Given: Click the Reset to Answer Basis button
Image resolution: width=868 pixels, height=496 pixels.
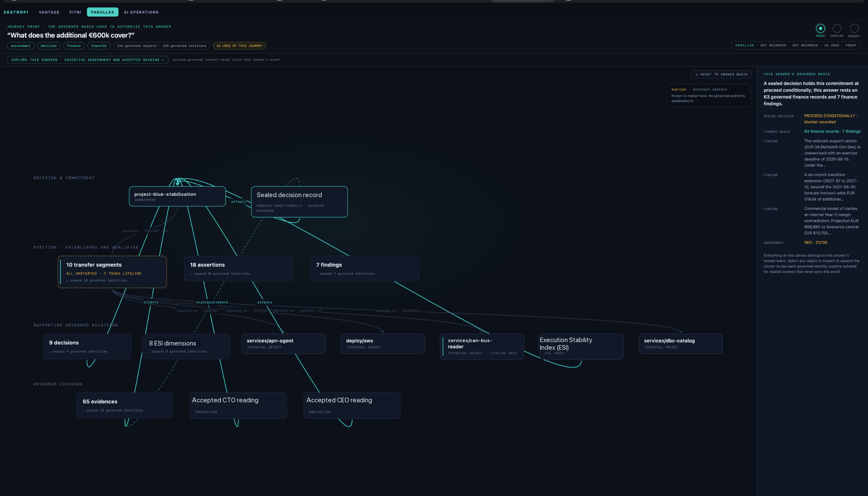Looking at the screenshot, I should (721, 75).
